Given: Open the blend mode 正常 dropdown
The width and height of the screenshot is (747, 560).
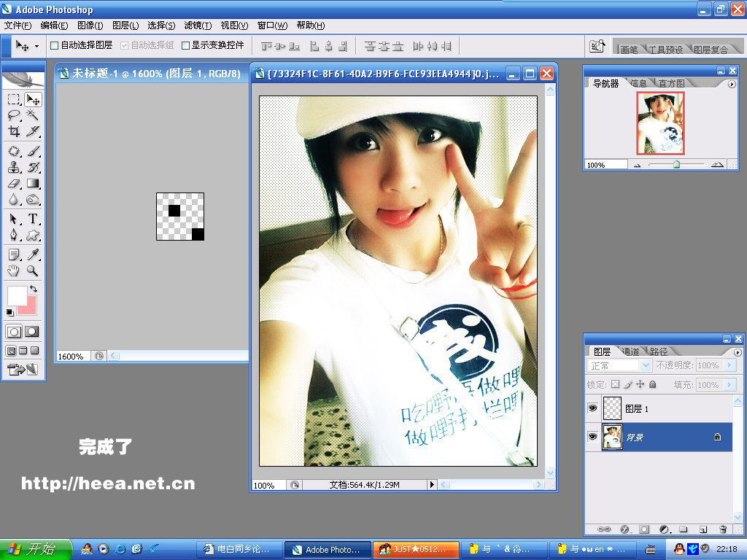Looking at the screenshot, I should pyautogui.click(x=619, y=365).
